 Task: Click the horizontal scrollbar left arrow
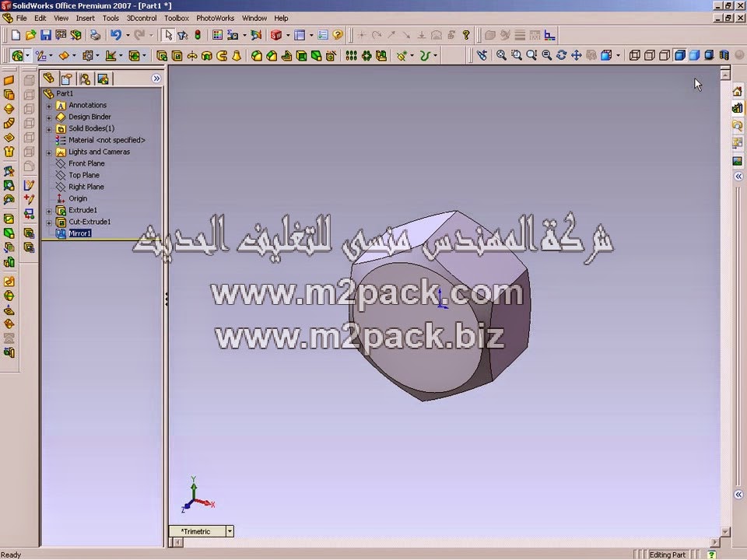pos(177,542)
